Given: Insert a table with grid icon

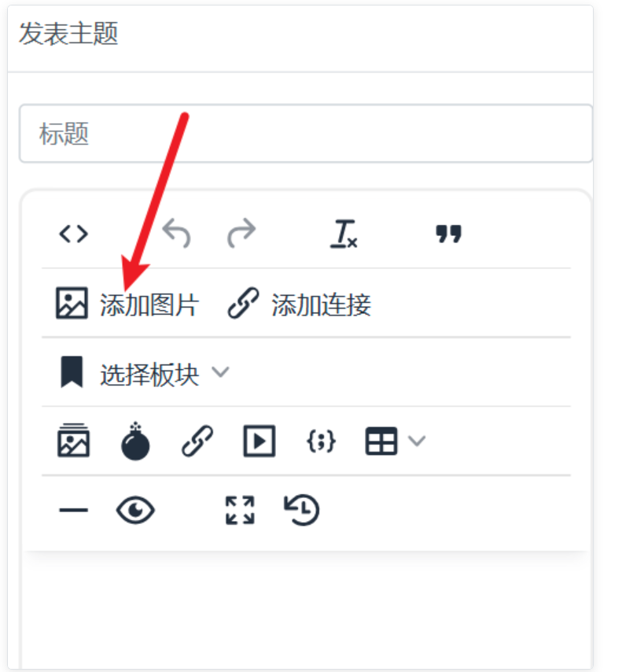Looking at the screenshot, I should 381,441.
